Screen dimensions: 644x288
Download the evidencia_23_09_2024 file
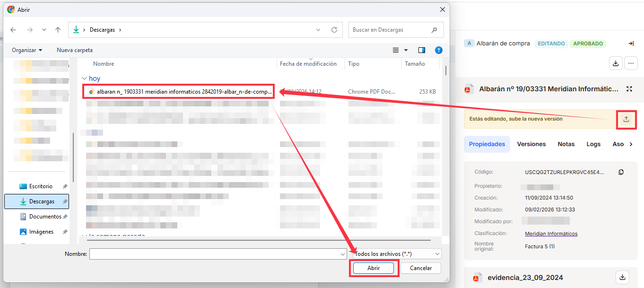pyautogui.click(x=623, y=277)
